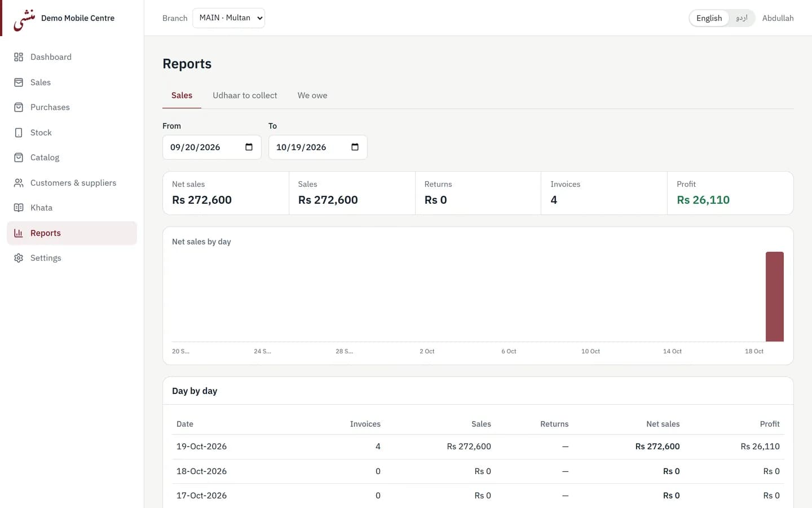Click the Stock phone icon in sidebar
812x508 pixels.
(19, 133)
